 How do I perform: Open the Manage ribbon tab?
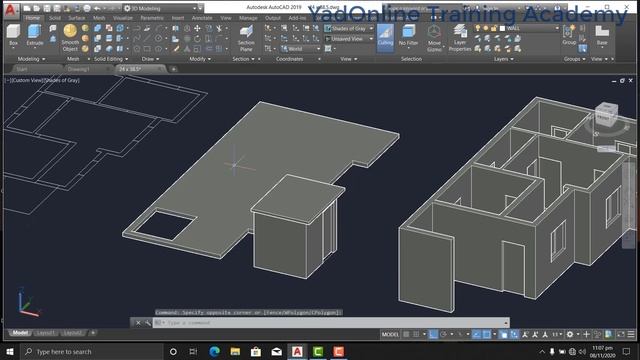pos(248,18)
